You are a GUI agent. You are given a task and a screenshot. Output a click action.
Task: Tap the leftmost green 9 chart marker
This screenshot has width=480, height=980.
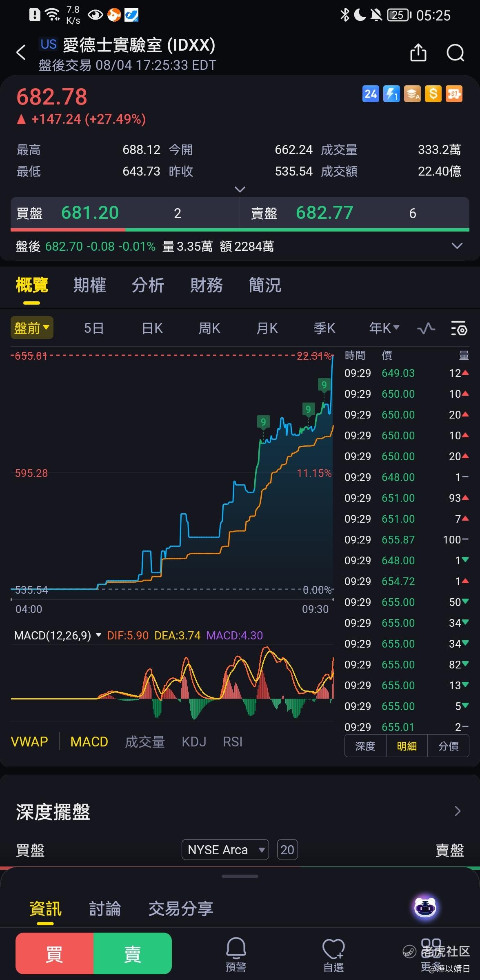coord(263,422)
